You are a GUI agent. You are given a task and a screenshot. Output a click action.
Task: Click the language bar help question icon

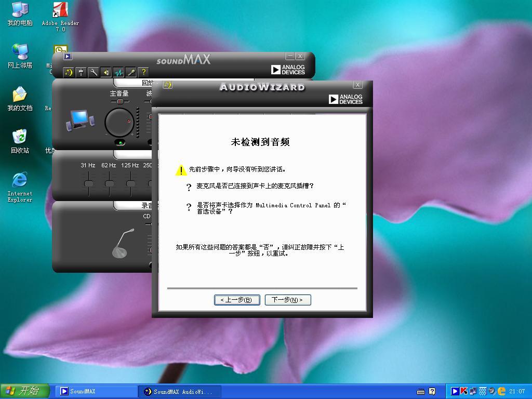tap(432, 392)
